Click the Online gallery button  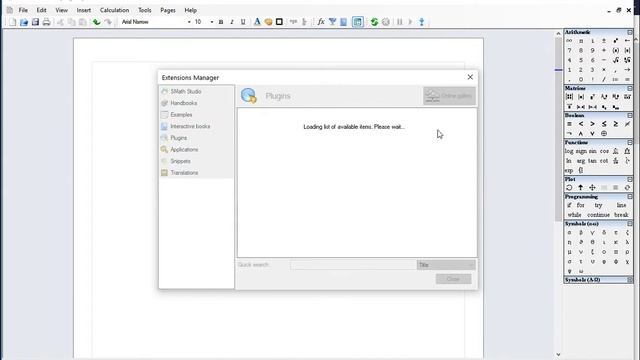point(449,96)
